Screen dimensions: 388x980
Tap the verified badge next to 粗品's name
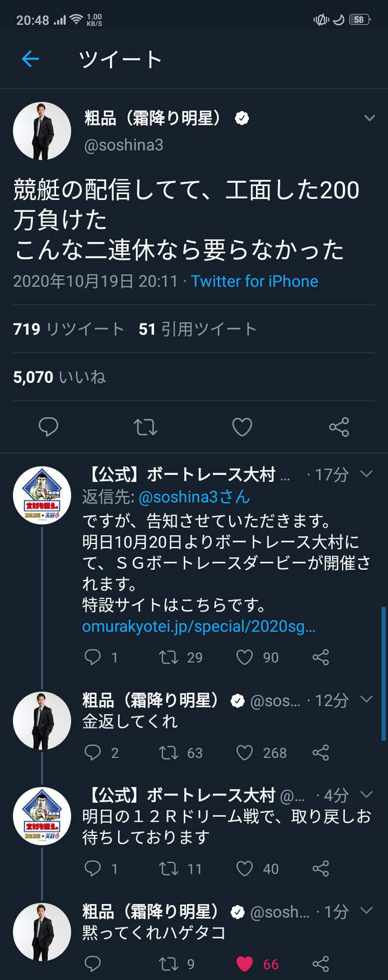point(241,118)
